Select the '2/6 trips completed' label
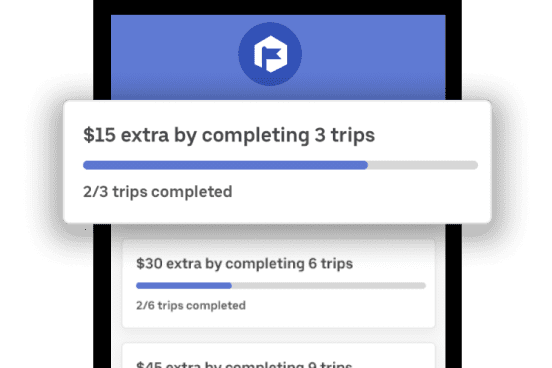Image resolution: width=552 pixels, height=368 pixels. coord(191,305)
